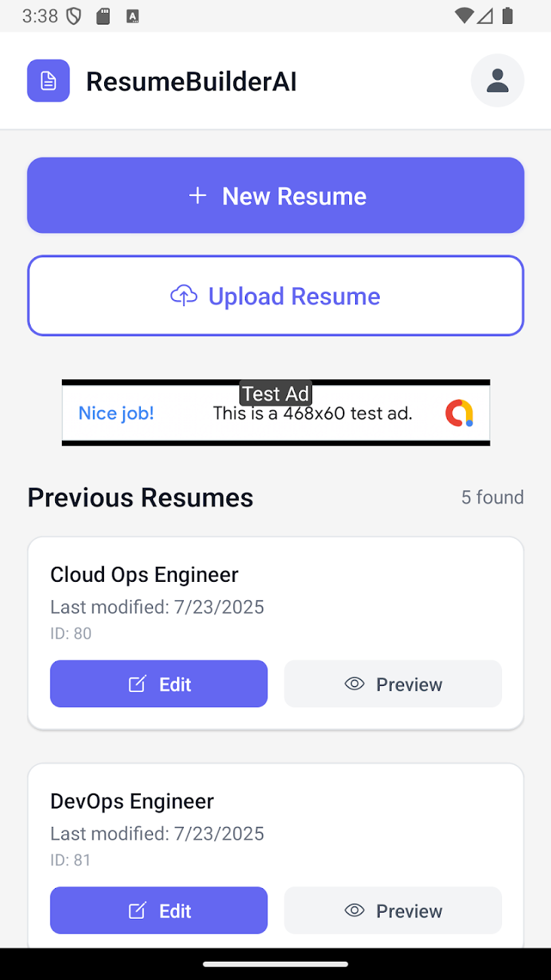Tap the navigation handle at screen bottom

(275, 964)
